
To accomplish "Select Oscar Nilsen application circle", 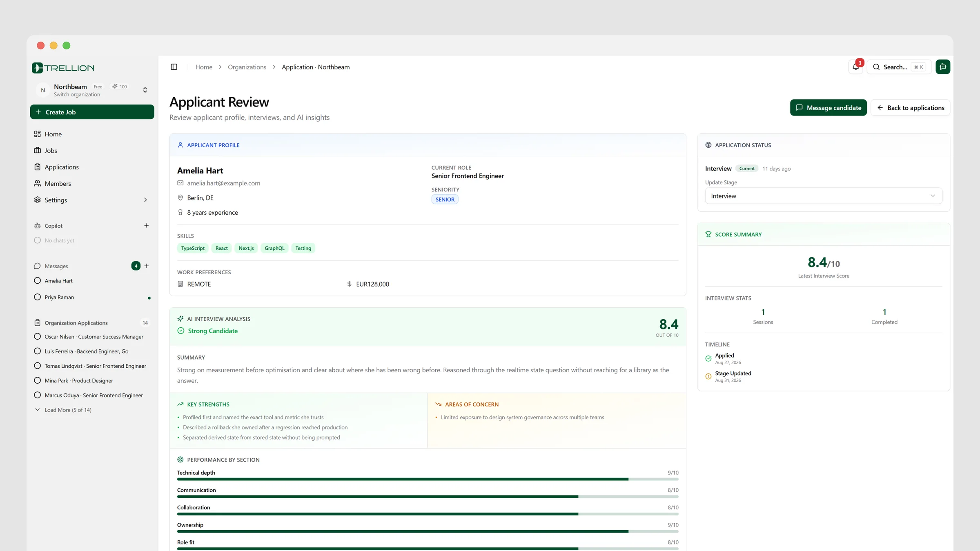I will (38, 336).
